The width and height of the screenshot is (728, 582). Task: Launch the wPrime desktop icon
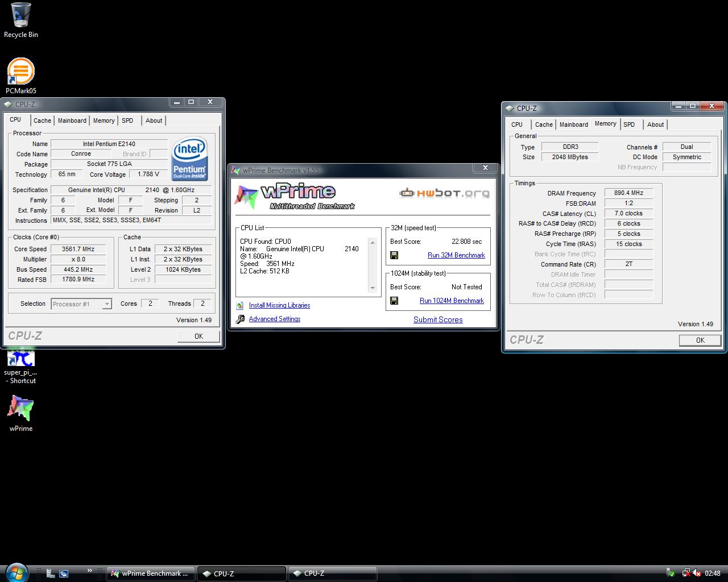(x=21, y=413)
